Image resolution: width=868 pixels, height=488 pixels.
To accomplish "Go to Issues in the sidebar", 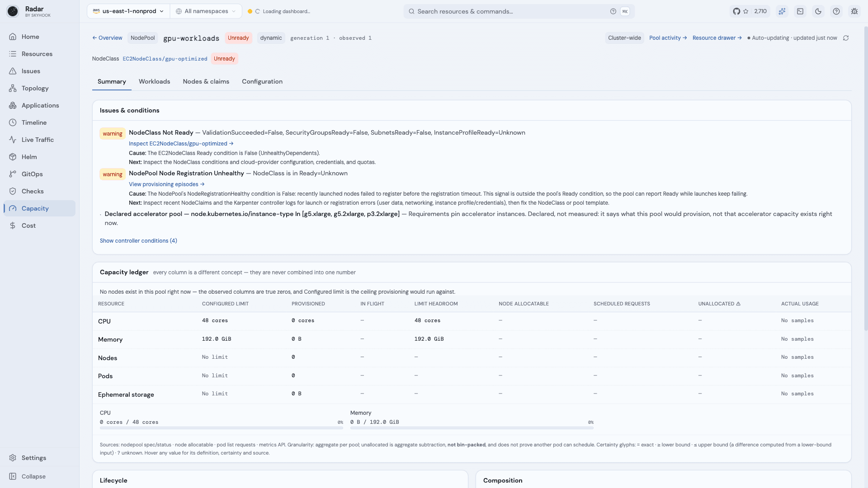I will pos(39,71).
